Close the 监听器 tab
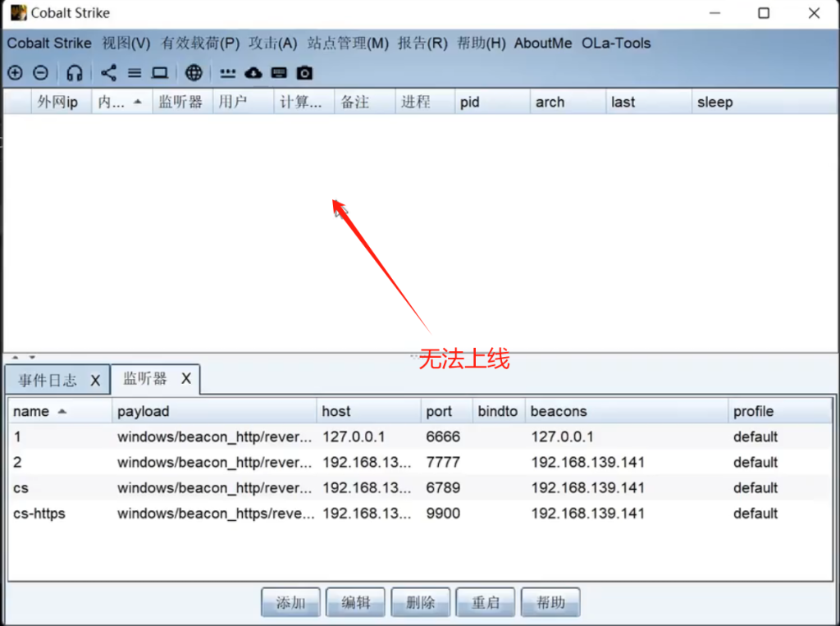840x626 pixels. pos(186,379)
